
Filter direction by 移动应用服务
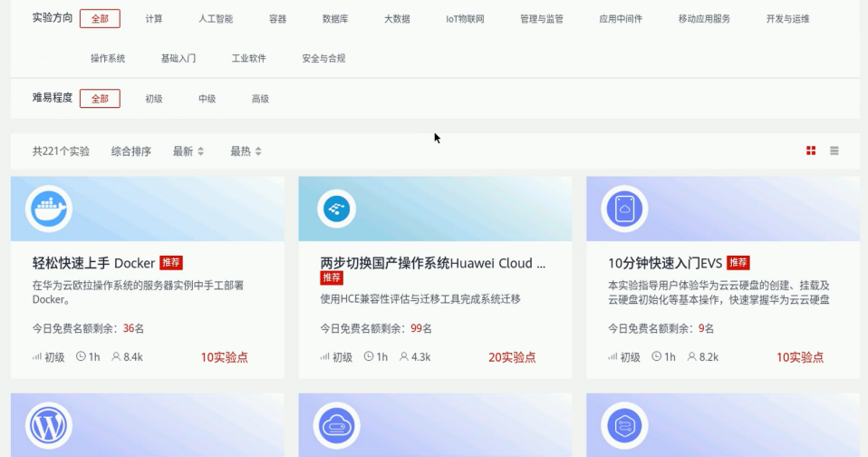[x=704, y=19]
